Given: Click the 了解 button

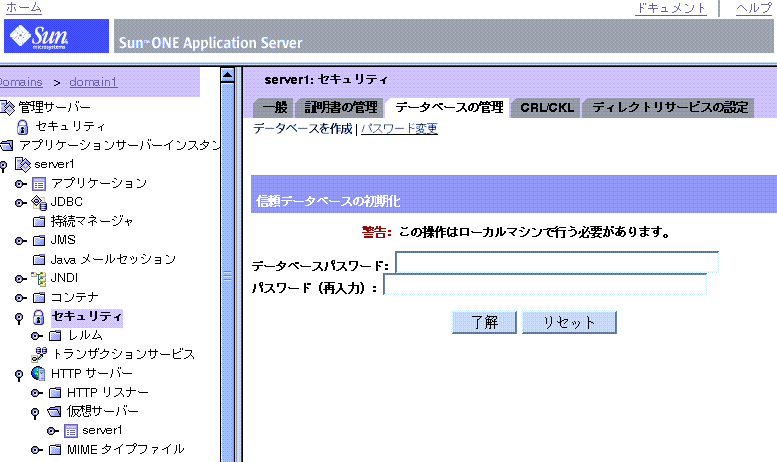Looking at the screenshot, I should coord(484,323).
